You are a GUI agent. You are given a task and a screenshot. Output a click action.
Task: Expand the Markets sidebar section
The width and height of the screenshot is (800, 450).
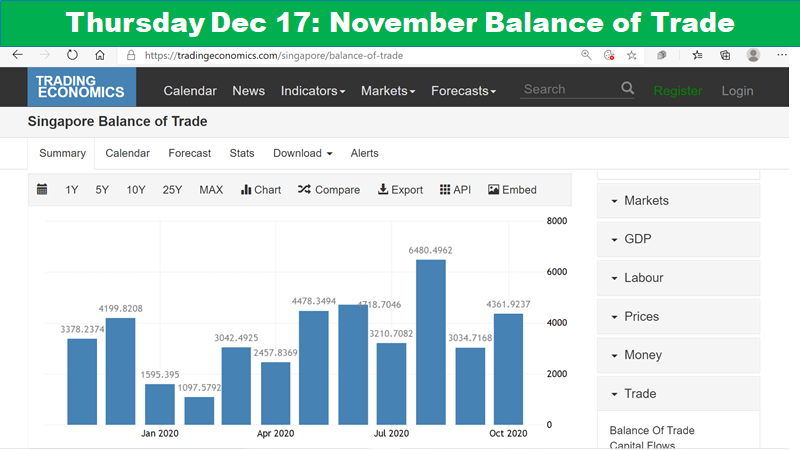pyautogui.click(x=678, y=201)
